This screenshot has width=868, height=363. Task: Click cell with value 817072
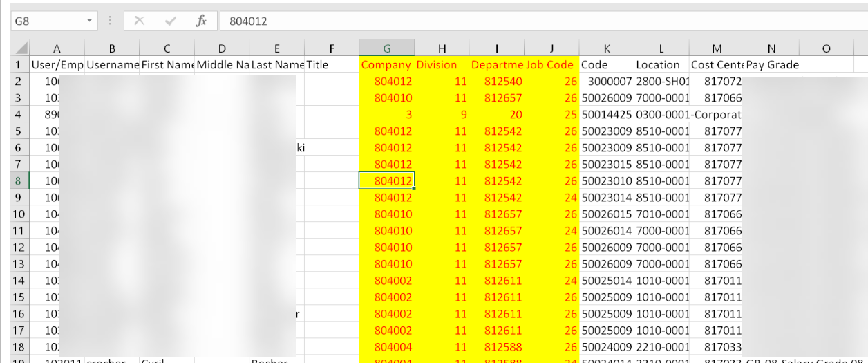717,81
